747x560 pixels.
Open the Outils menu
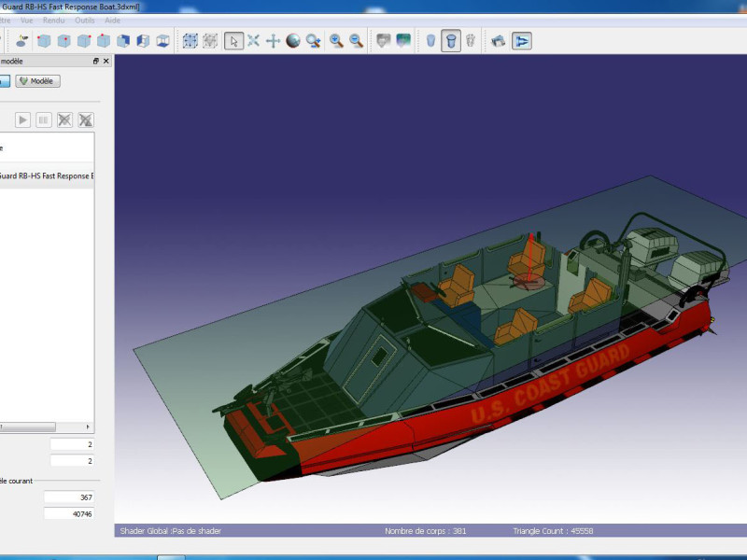(85, 21)
